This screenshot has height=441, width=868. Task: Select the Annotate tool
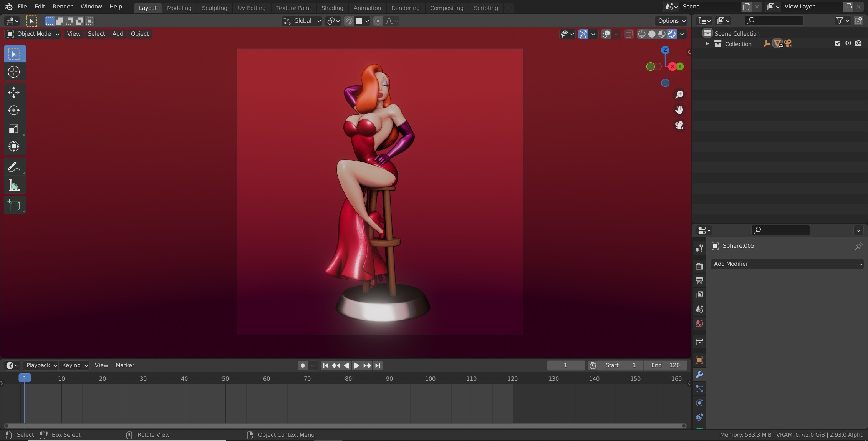click(x=15, y=167)
